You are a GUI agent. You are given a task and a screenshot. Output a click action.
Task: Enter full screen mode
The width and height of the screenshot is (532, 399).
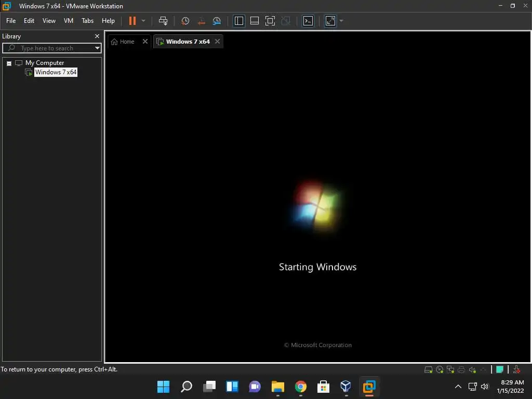pyautogui.click(x=270, y=21)
